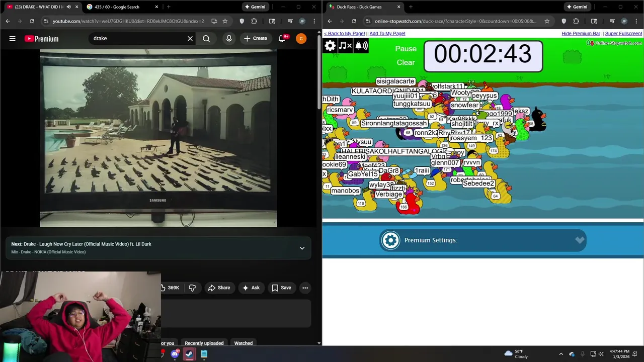Bookmark the YouTube page with star
The image size is (644, 362).
[225, 21]
